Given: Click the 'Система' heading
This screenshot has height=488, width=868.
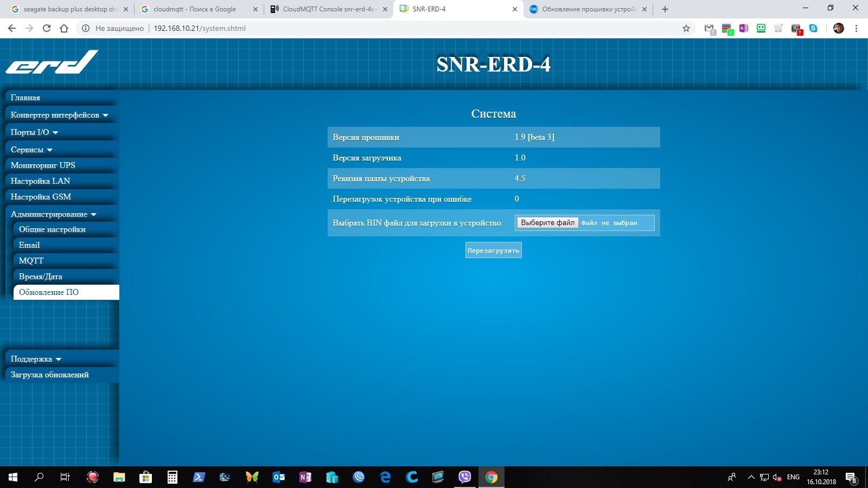Looking at the screenshot, I should [494, 114].
